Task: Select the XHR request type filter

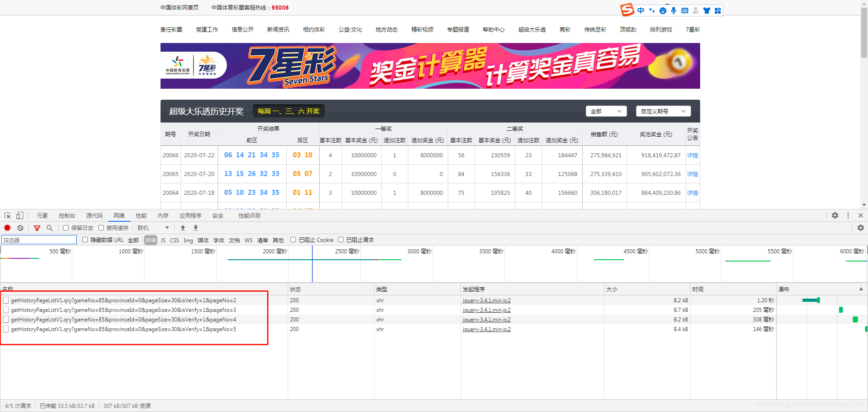Action: pyautogui.click(x=150, y=240)
